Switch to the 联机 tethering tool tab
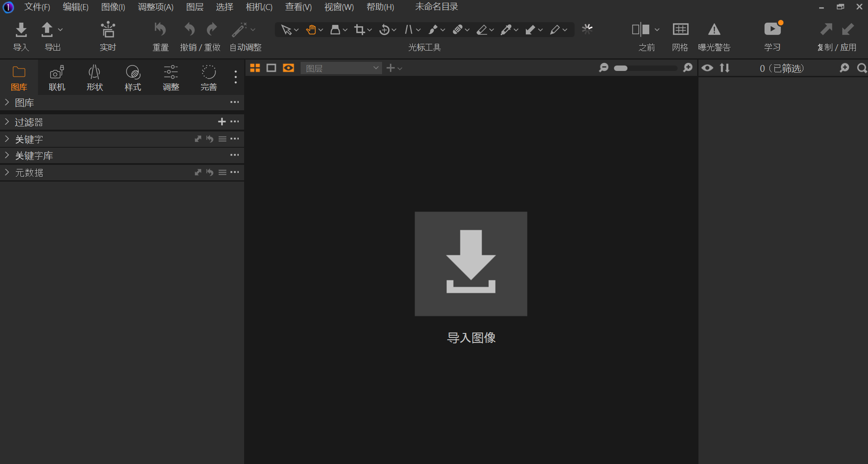Viewport: 868px width, 464px height. point(57,78)
